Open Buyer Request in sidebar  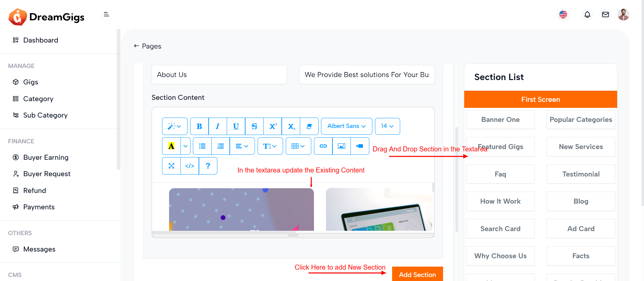[x=47, y=174]
